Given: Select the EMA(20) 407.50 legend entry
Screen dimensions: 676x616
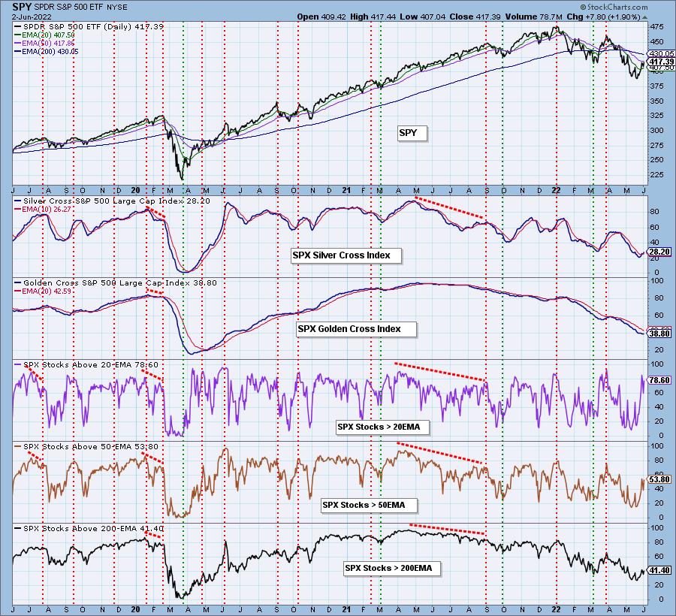Looking at the screenshot, I should point(44,35).
